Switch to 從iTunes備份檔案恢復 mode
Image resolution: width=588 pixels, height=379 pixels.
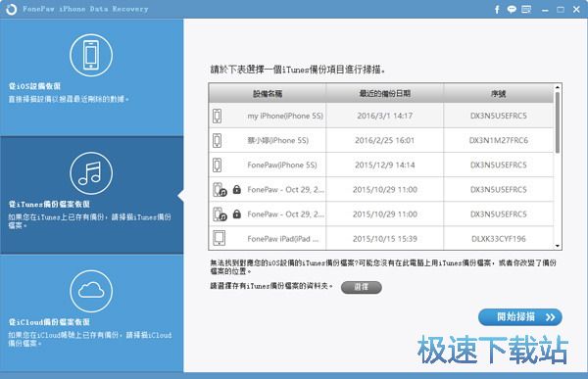coord(92,195)
